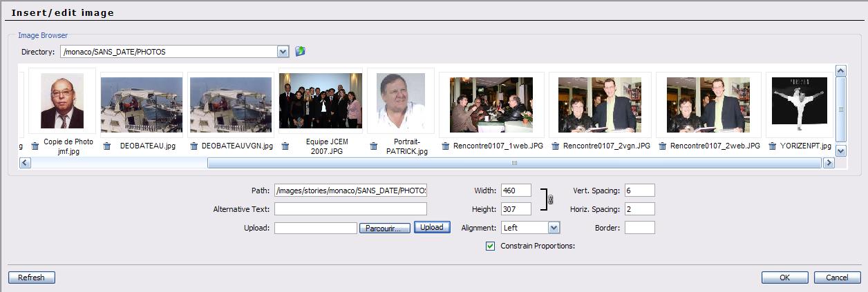The width and height of the screenshot is (868, 292).
Task: Expand the Alignment dropdown
Action: [554, 227]
